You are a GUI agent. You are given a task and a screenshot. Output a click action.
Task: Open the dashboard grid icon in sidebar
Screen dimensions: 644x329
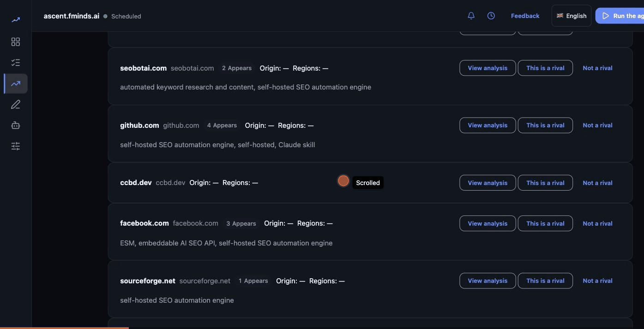click(x=16, y=42)
